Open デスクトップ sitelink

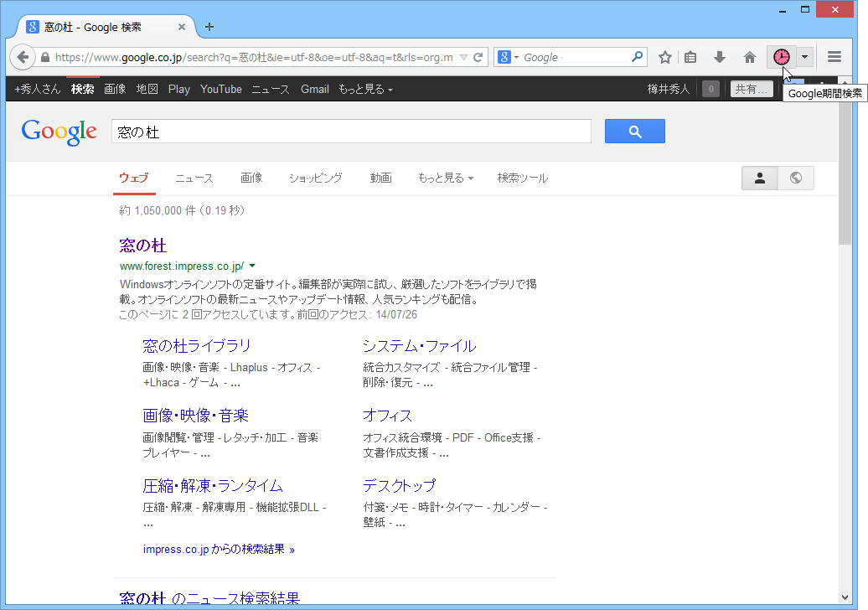(x=400, y=486)
